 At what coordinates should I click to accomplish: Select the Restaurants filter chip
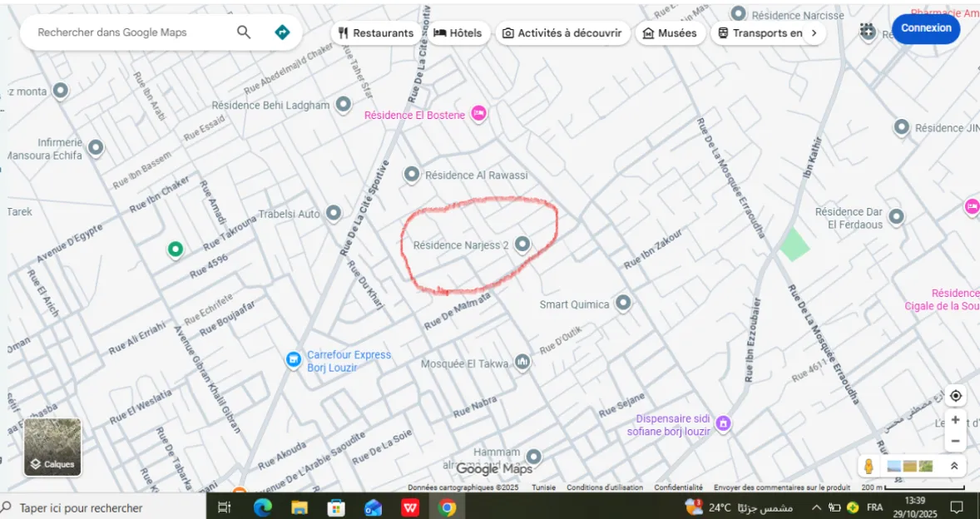pyautogui.click(x=376, y=32)
